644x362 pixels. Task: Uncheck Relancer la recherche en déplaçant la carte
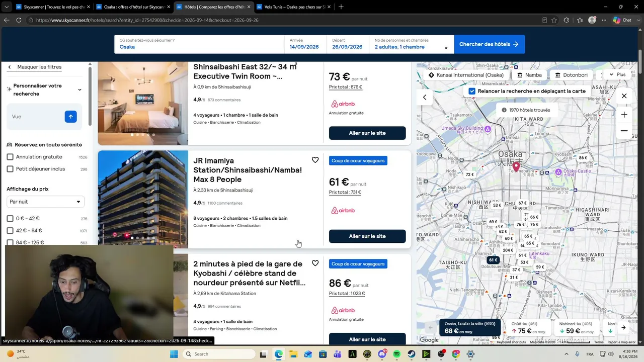[x=472, y=91]
